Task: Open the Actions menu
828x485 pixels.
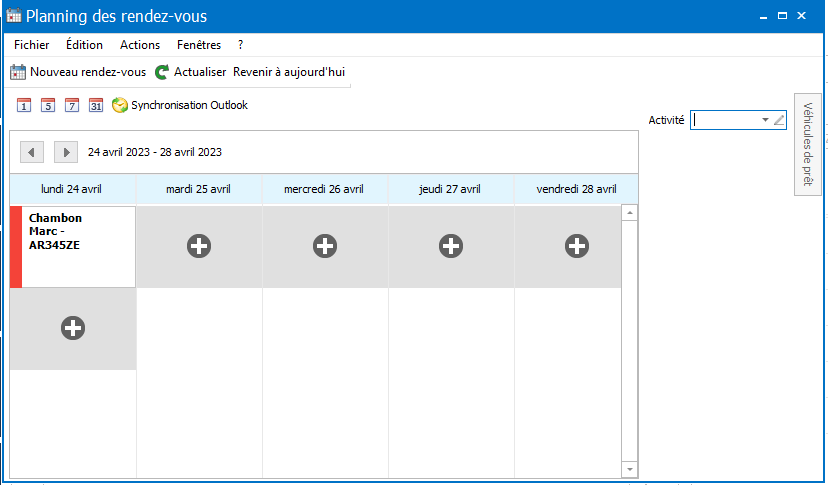Action: (140, 45)
